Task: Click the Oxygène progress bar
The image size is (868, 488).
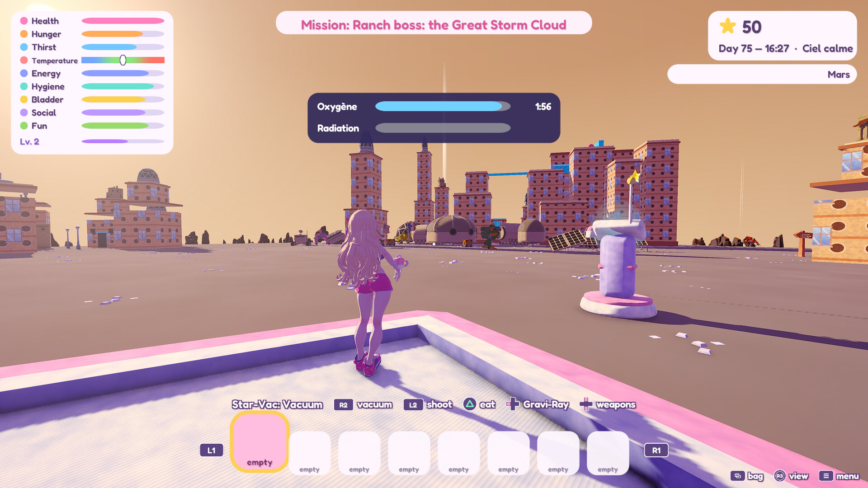Action: pos(443,106)
